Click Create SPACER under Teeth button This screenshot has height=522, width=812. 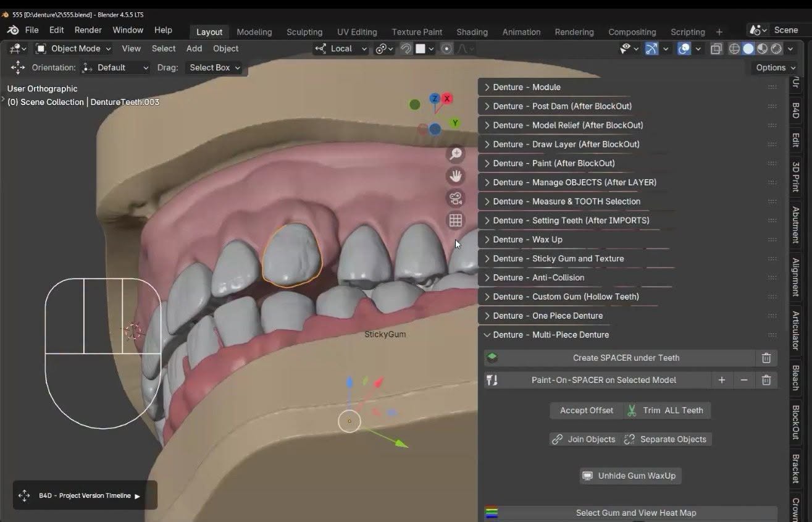pyautogui.click(x=619, y=358)
